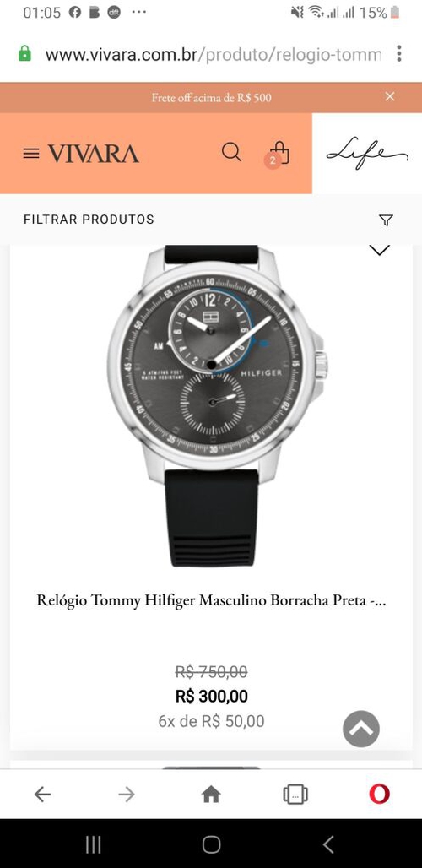Open Relógio Tommy Hilfiger product title
This screenshot has width=422, height=868.
click(x=211, y=600)
